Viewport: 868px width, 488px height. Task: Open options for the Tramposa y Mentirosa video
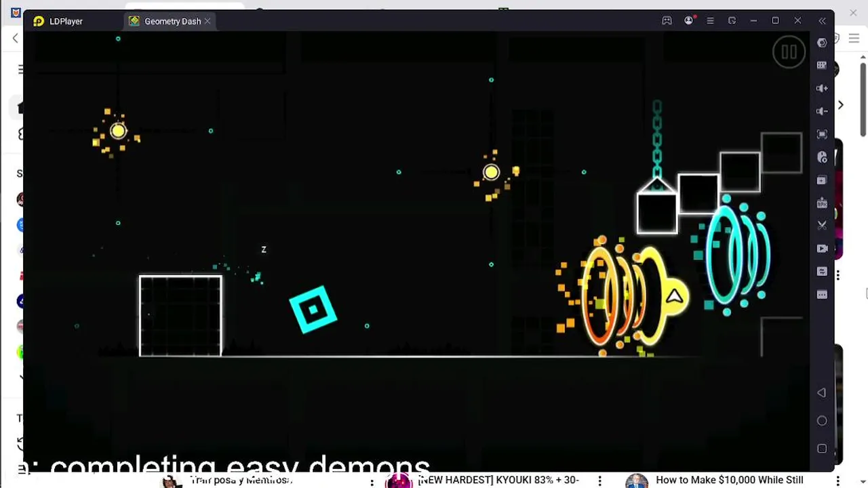(372, 481)
